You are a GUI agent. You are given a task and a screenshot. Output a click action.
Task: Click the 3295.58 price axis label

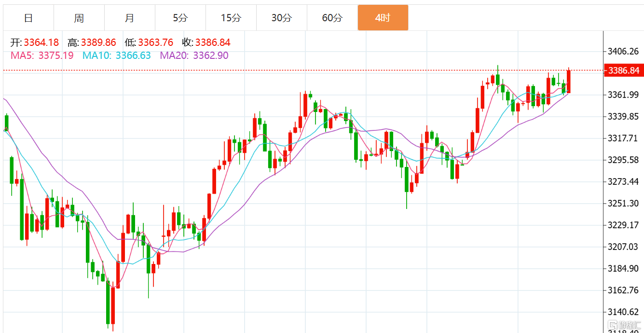pos(624,160)
